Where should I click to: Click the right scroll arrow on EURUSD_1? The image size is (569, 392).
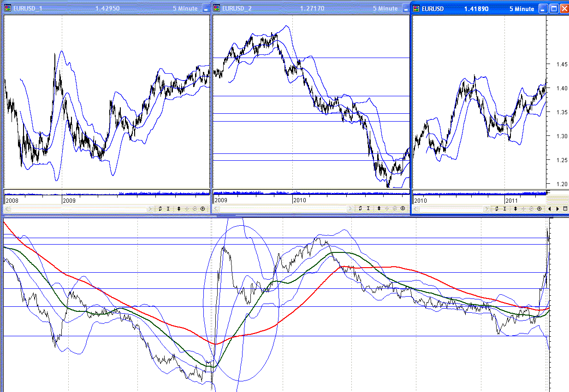[150, 209]
